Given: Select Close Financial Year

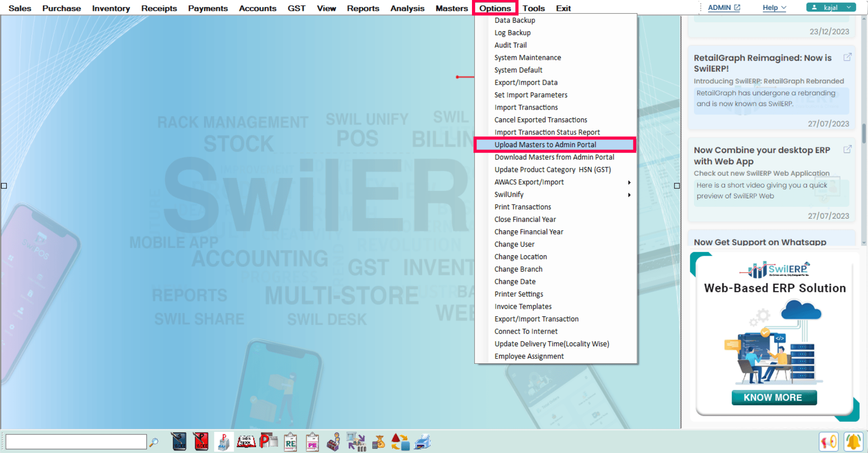Looking at the screenshot, I should click(x=556, y=219).
